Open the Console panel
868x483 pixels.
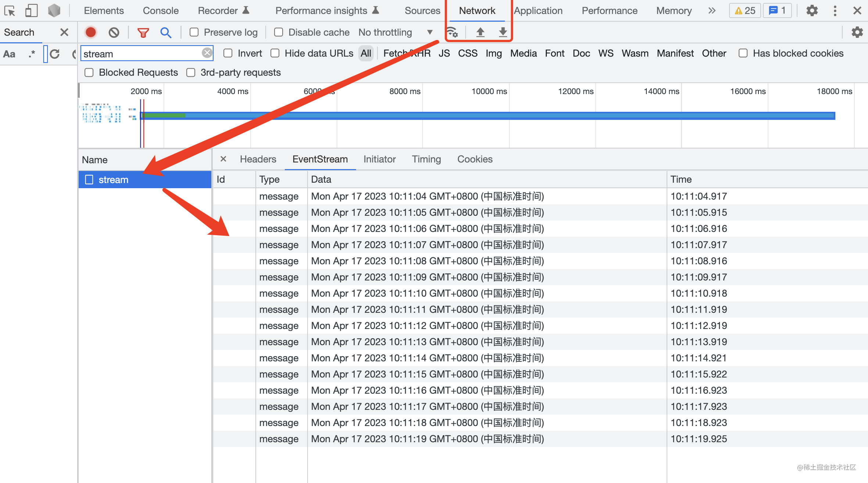click(x=161, y=10)
